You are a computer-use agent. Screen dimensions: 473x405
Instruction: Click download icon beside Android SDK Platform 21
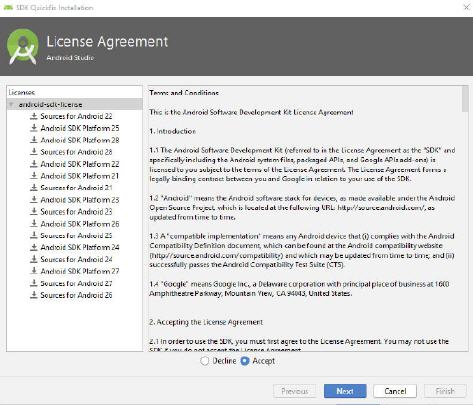point(34,176)
